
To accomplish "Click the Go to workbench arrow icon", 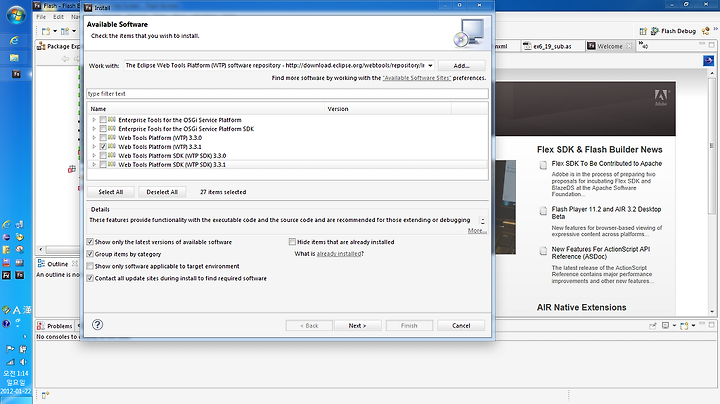I will [709, 61].
